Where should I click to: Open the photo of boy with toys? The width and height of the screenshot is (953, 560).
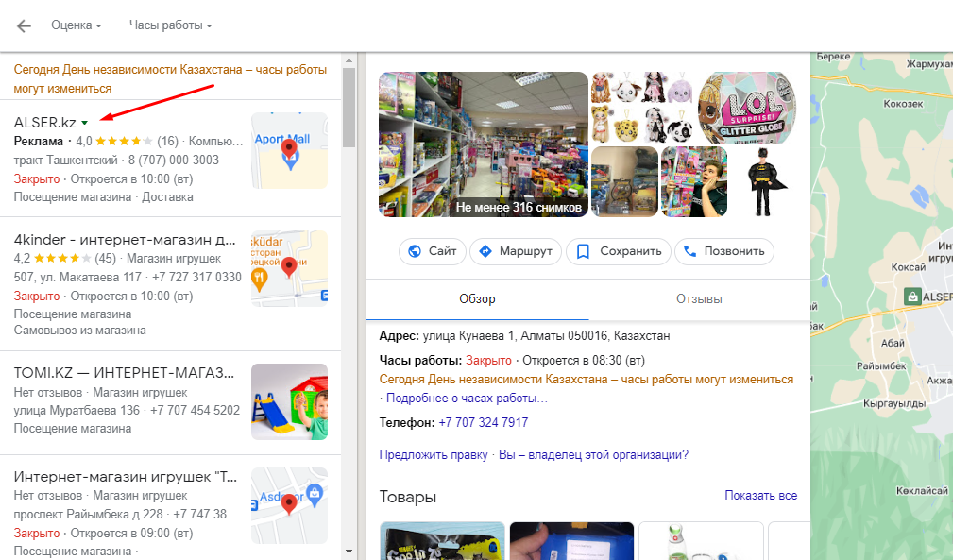click(x=694, y=181)
